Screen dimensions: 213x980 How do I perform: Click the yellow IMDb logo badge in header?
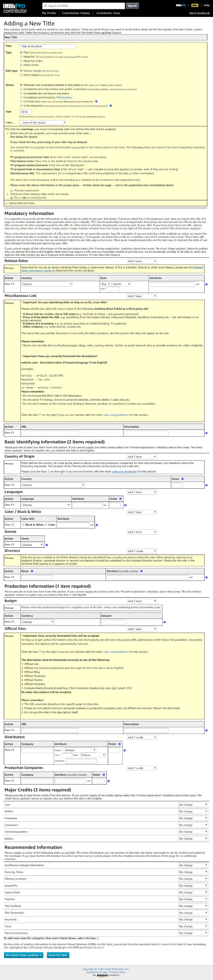[195, 5]
